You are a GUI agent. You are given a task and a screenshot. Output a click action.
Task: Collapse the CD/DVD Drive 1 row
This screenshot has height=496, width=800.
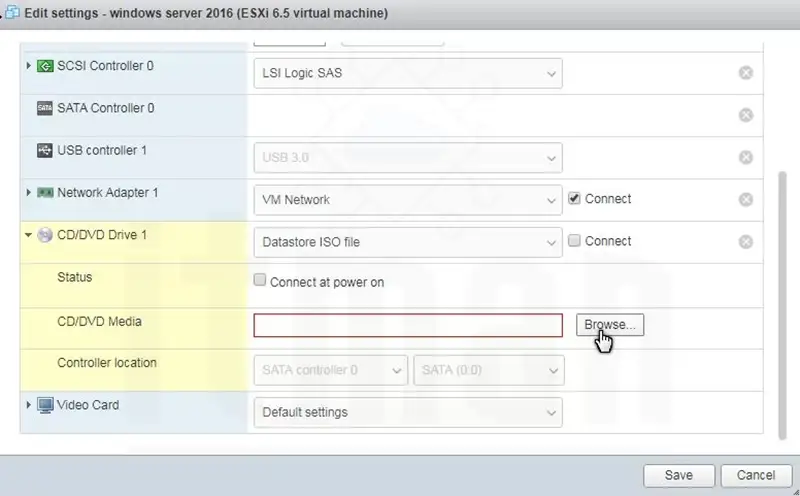29,235
